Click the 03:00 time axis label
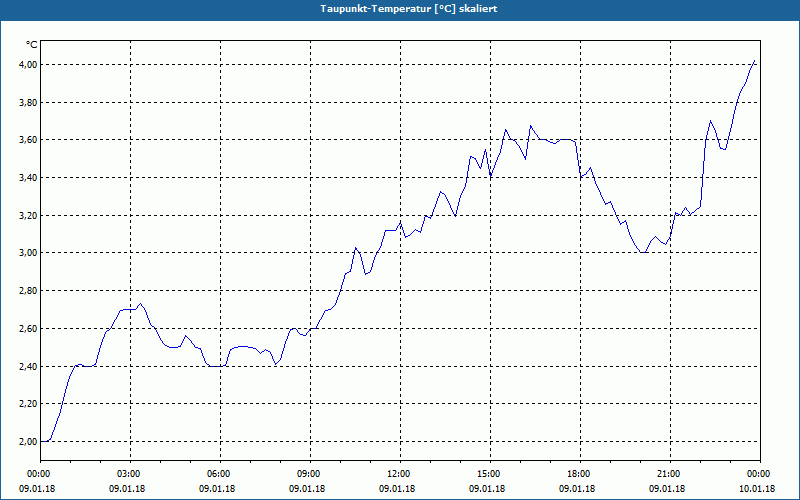 point(131,474)
